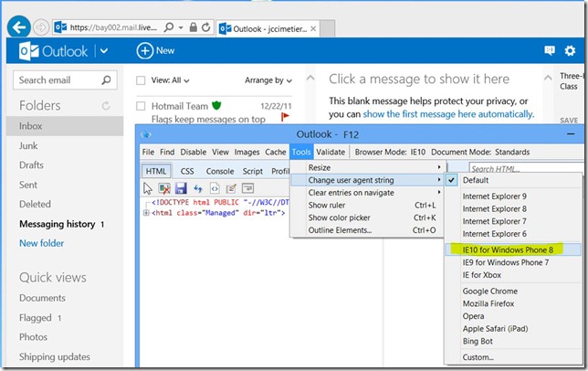This screenshot has width=588, height=371.
Task: Expand the html class="Managed" tree node
Action: click(146, 213)
